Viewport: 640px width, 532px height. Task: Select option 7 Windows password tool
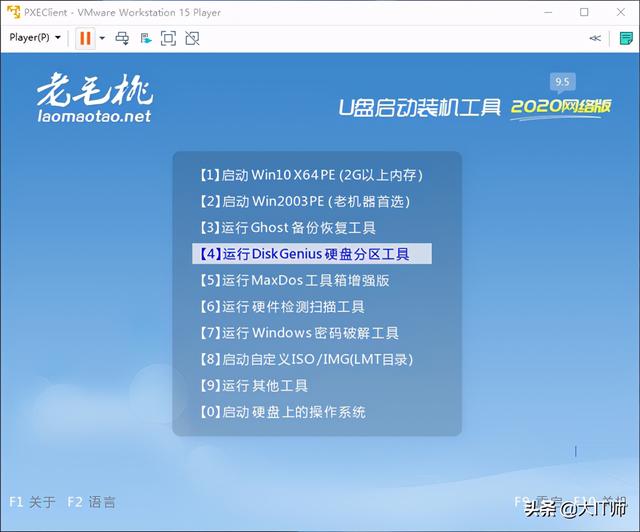(x=311, y=333)
